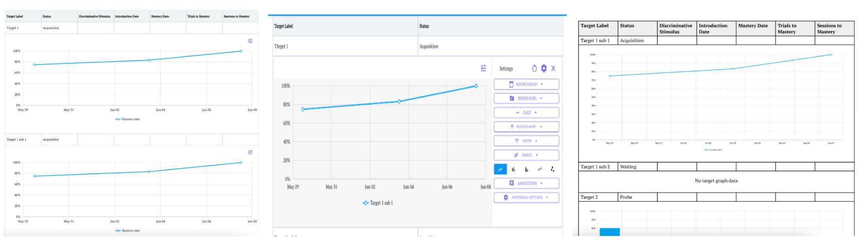868x246 pixels.
Task: Open the Filter dropdown
Action: pyautogui.click(x=526, y=141)
